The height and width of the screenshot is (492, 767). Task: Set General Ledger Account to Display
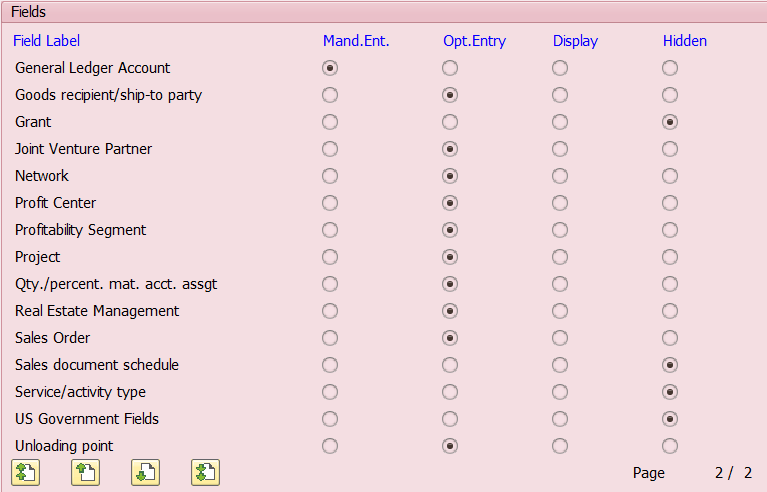[x=560, y=68]
